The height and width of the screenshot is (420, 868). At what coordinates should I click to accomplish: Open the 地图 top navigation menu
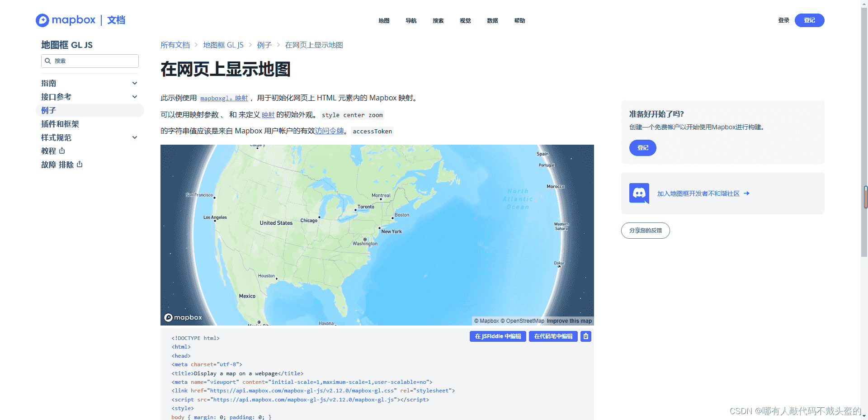click(384, 21)
